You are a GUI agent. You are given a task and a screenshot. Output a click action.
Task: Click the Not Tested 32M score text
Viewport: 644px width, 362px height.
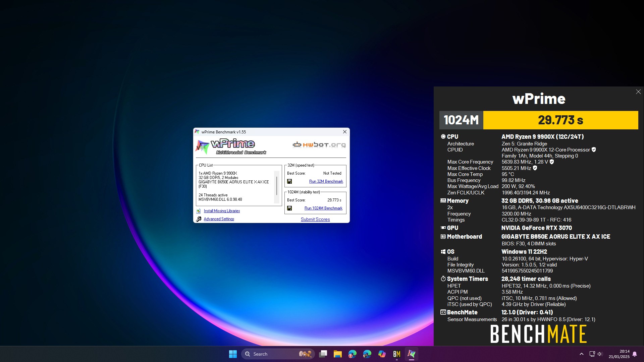pos(332,173)
